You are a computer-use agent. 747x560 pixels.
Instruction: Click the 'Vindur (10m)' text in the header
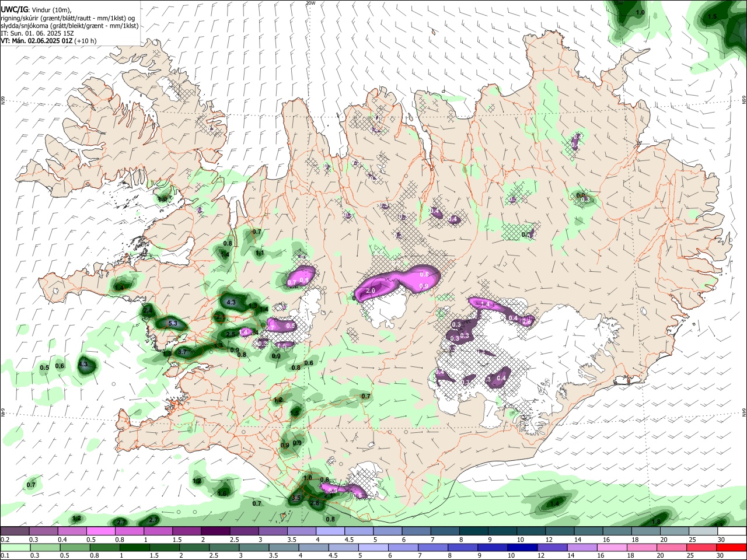[51, 10]
